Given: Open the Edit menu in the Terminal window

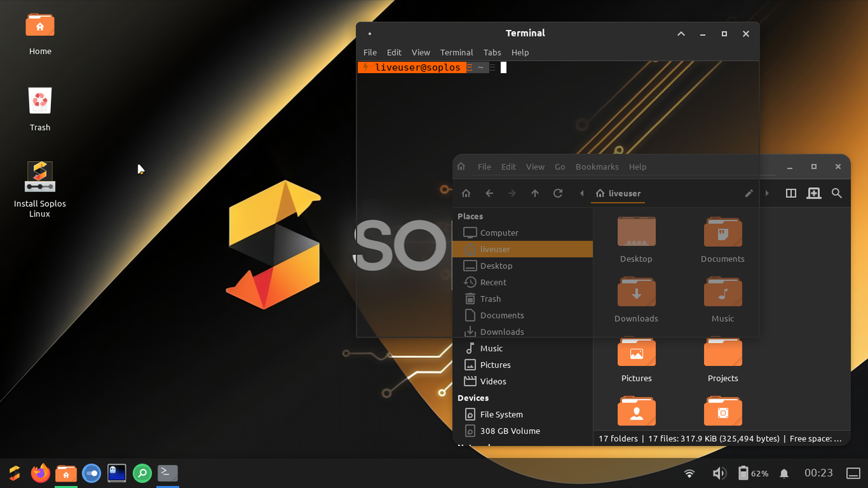Looking at the screenshot, I should (394, 52).
